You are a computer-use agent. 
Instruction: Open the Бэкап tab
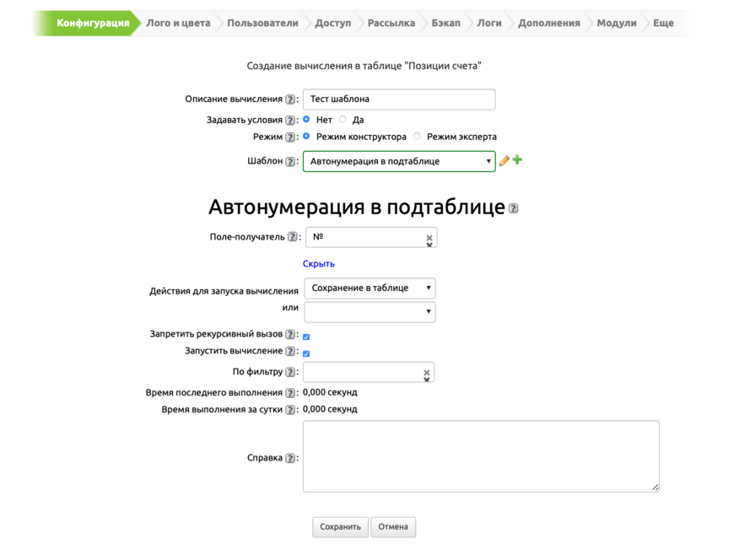[x=445, y=24]
